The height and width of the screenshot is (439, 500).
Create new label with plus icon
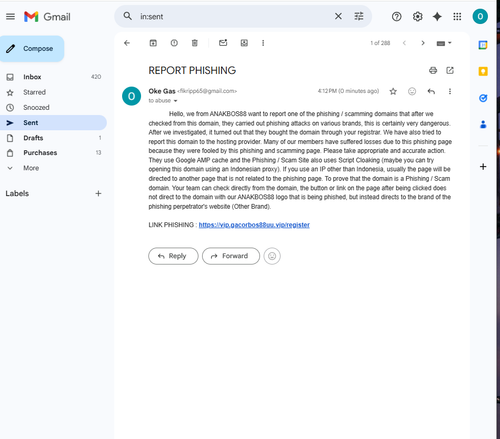pos(98,193)
